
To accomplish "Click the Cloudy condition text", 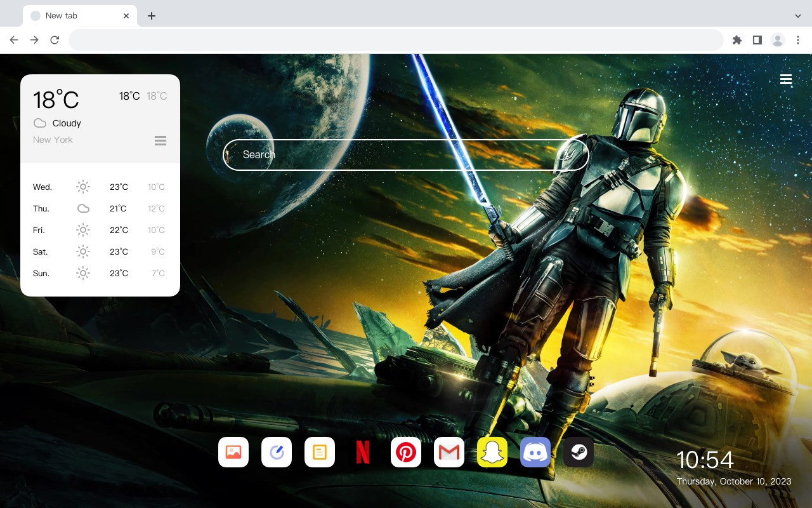I will [x=67, y=123].
